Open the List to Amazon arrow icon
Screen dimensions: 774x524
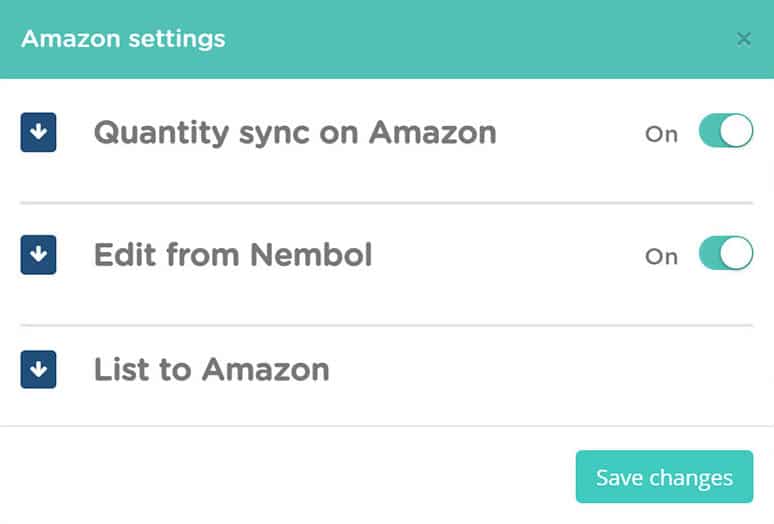tap(39, 370)
